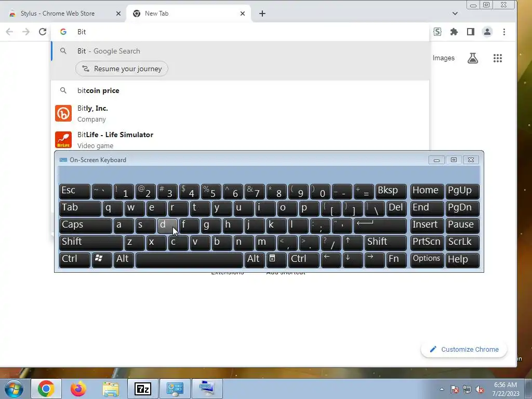The width and height of the screenshot is (532, 399).
Task: Toggle the Caps key
Action: pos(86,225)
